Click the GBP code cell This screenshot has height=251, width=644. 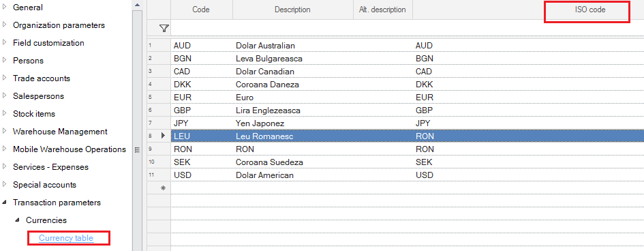coord(202,110)
